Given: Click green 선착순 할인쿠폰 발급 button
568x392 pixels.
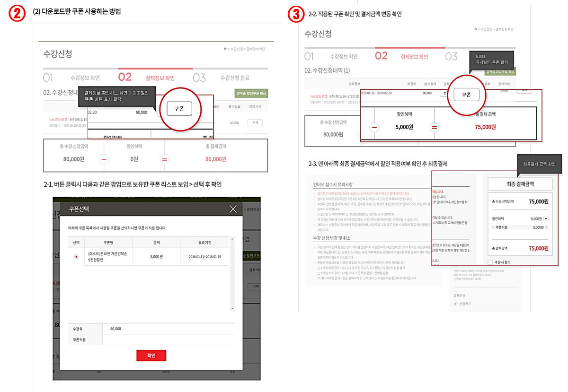Looking at the screenshot, I should click(x=251, y=93).
